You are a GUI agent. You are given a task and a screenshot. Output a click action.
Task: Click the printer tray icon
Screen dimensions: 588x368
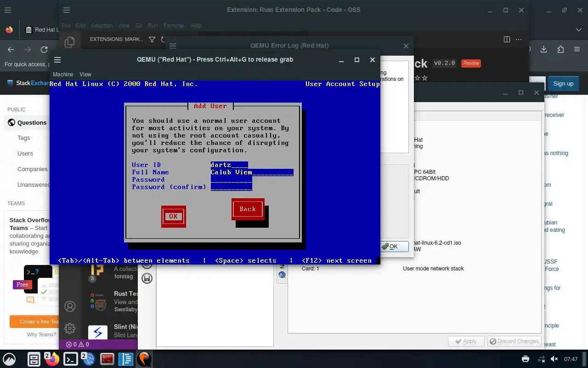click(x=526, y=359)
